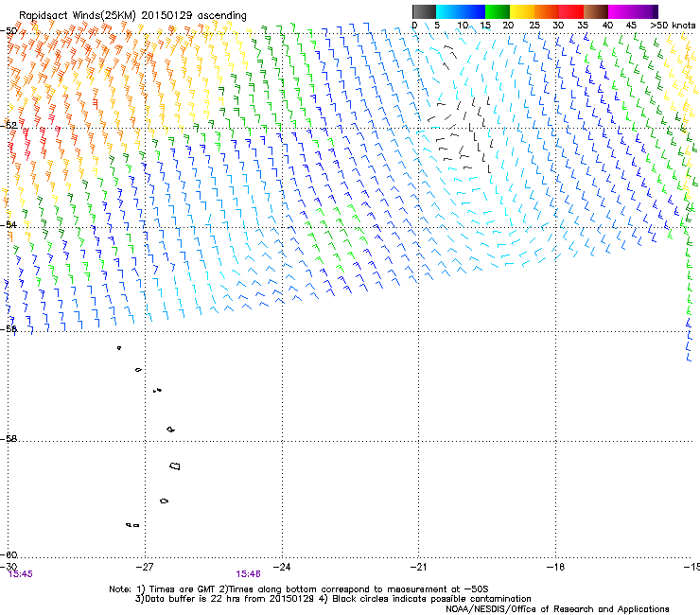The width and height of the screenshot is (700, 615).
Task: Click the island outline just above -58 line
Action: pyautogui.click(x=170, y=430)
